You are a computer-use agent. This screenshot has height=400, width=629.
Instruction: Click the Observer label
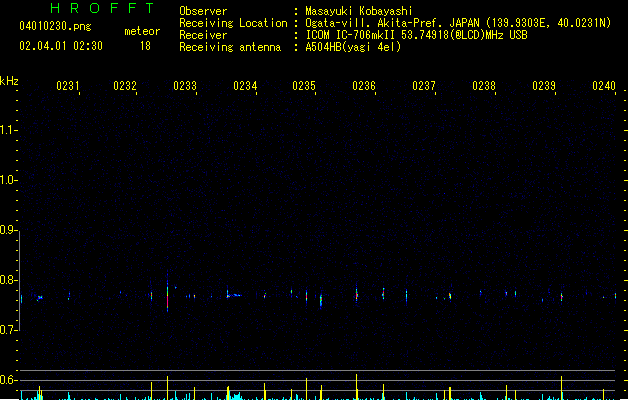203,11
